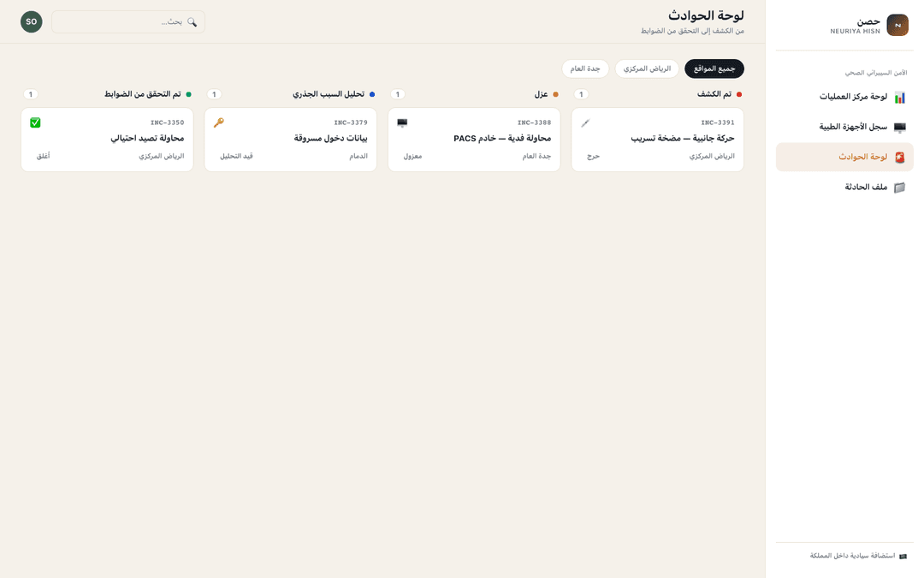
Task: Click the تم الكشف column header
Action: click(714, 94)
